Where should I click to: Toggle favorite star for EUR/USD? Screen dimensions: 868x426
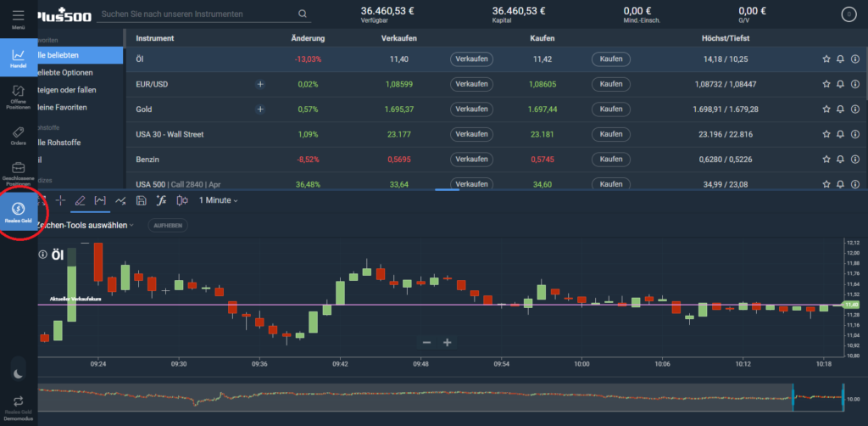(x=826, y=84)
